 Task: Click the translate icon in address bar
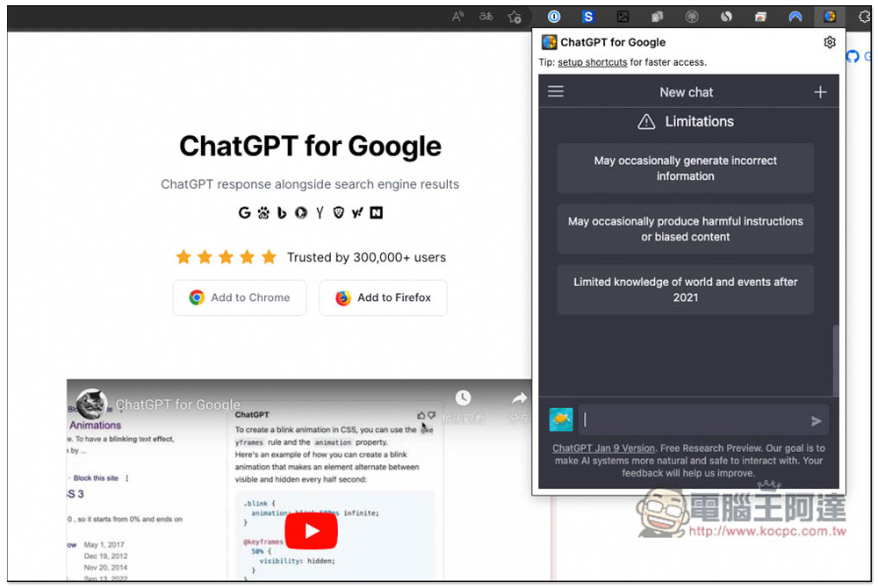486,17
